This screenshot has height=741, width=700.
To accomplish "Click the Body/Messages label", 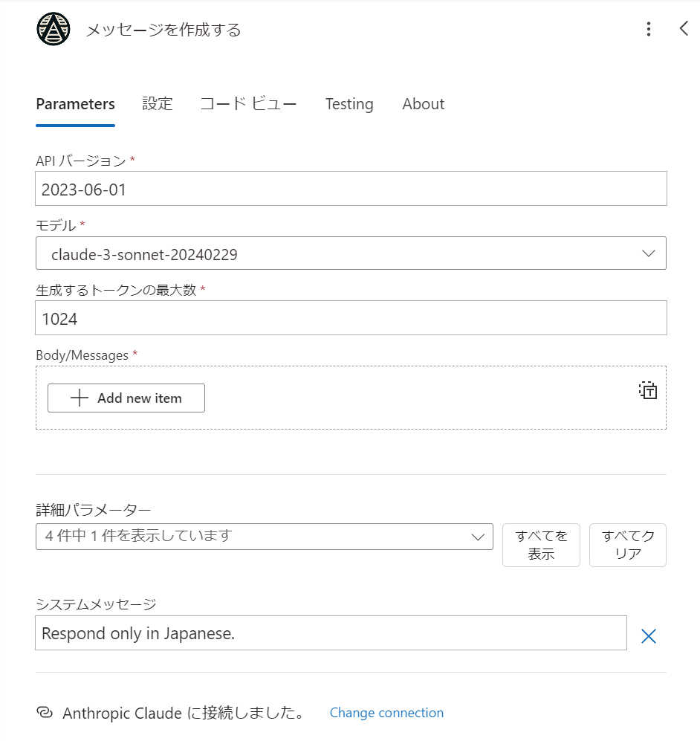I will click(x=82, y=355).
